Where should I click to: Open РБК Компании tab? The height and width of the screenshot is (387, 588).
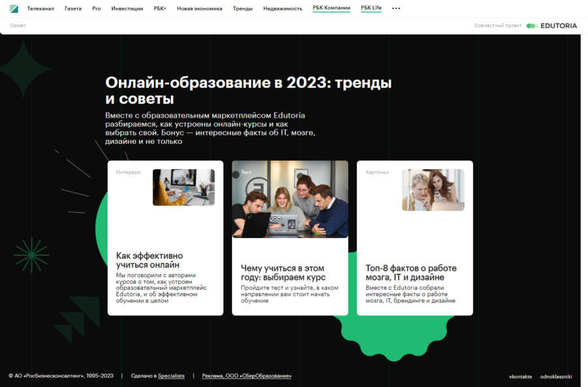[331, 8]
